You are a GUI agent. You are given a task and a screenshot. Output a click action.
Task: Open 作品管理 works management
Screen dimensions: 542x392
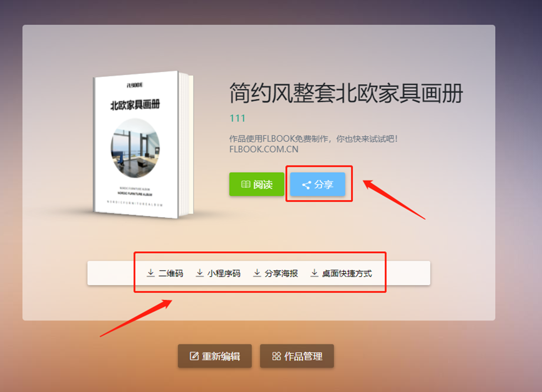coord(297,356)
